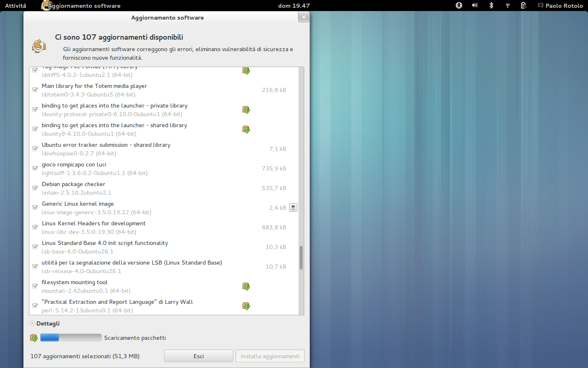Click the update list vertical scrollbar
588x368 pixels.
301,258
